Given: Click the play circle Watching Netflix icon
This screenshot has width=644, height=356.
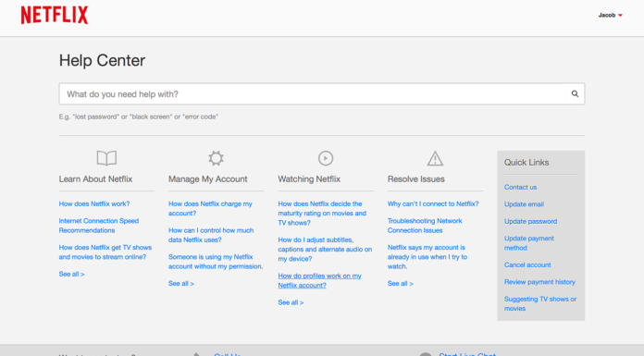Looking at the screenshot, I should point(326,158).
